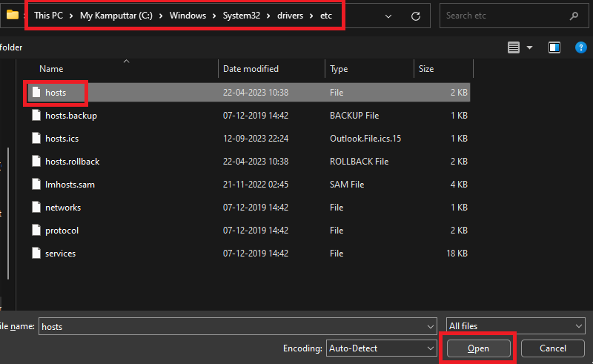Image resolution: width=593 pixels, height=364 pixels.
Task: Open the blue help question mark icon
Action: point(581,47)
